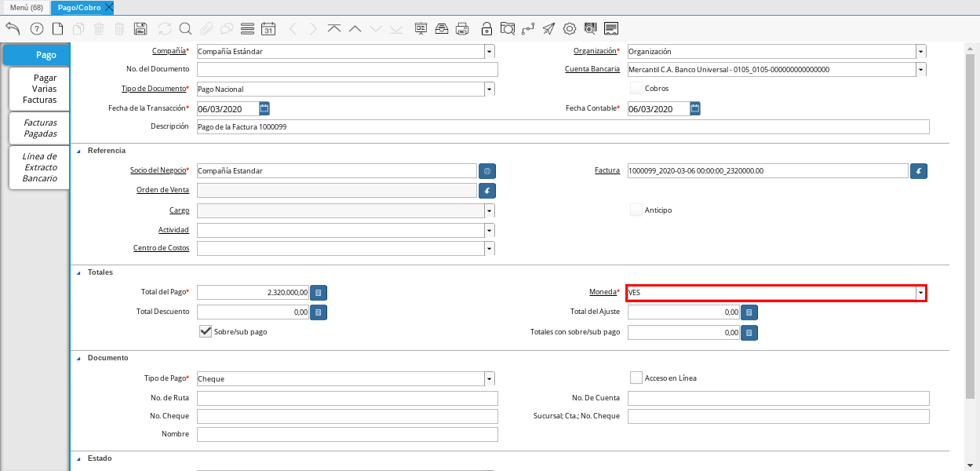
Task: Open calculator for Total del Pago
Action: pos(319,293)
